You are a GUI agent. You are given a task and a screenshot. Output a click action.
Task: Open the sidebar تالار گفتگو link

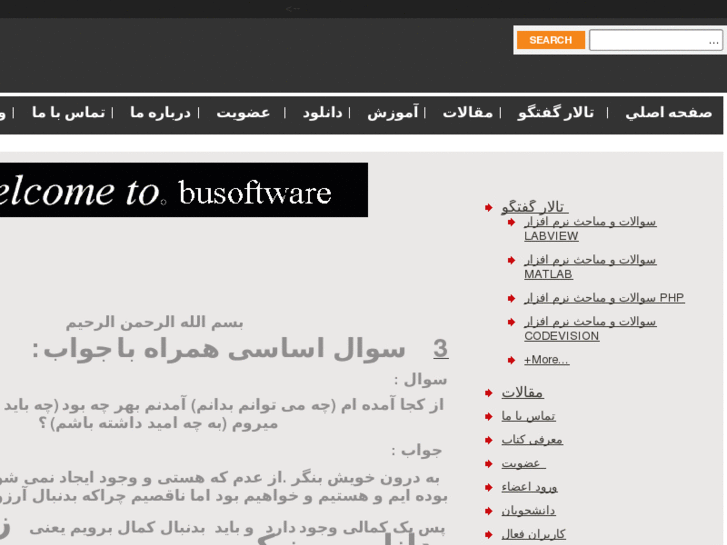[534, 207]
